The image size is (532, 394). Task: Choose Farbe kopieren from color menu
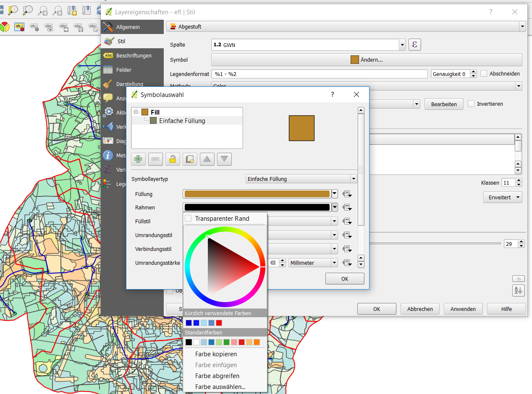click(216, 354)
